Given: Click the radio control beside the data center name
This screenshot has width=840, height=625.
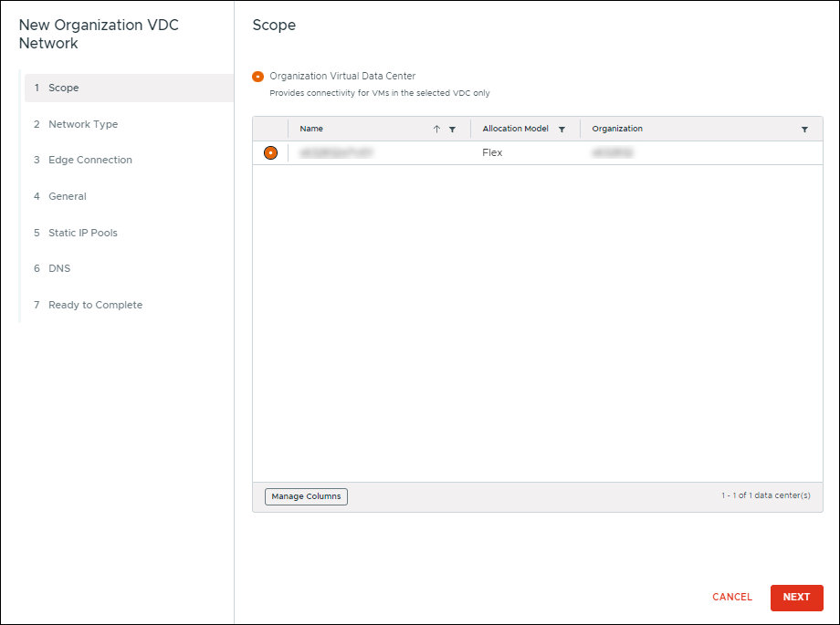Looking at the screenshot, I should tap(269, 152).
